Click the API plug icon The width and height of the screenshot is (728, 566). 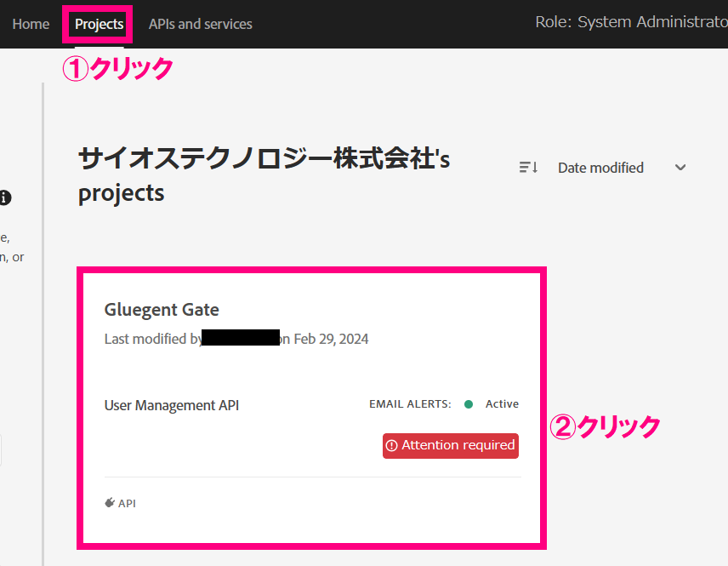110,503
